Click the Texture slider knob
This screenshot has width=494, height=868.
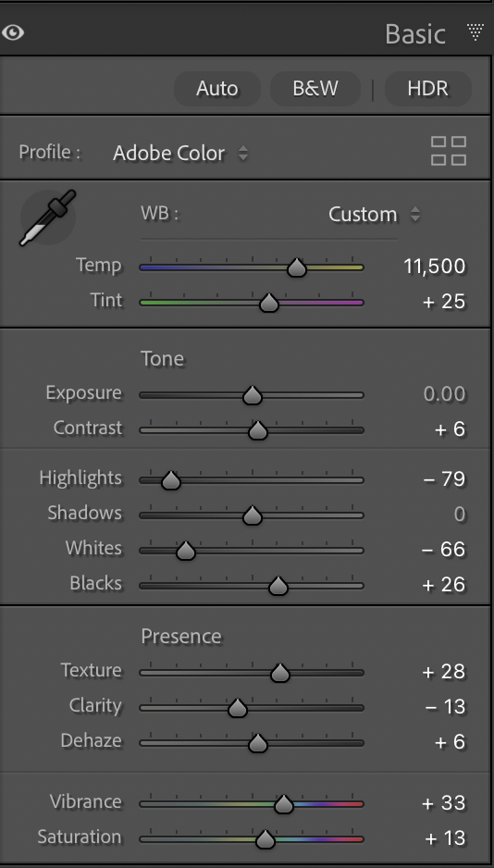point(280,673)
